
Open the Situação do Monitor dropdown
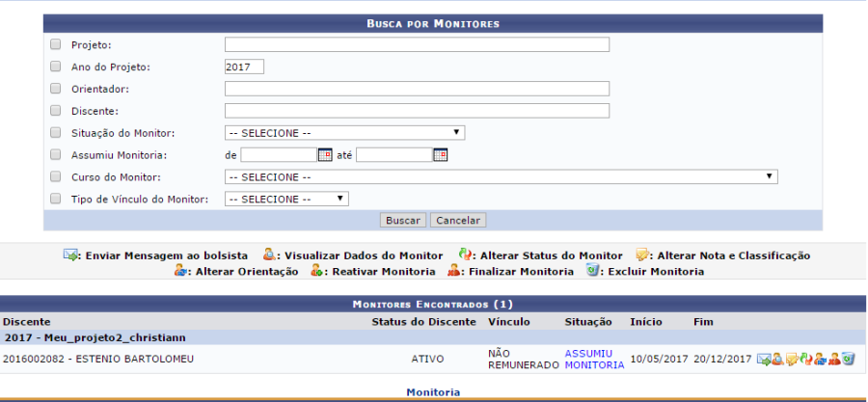(x=344, y=133)
